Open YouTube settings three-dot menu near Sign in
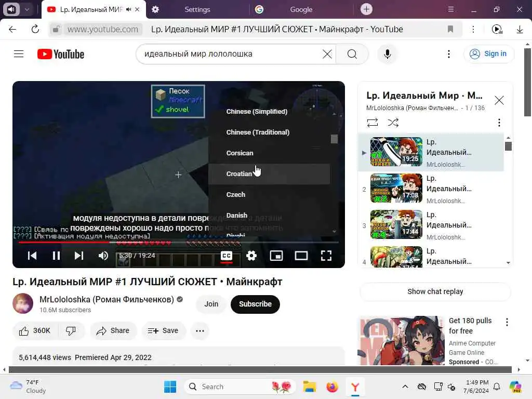This screenshot has width=532, height=399. pyautogui.click(x=448, y=54)
